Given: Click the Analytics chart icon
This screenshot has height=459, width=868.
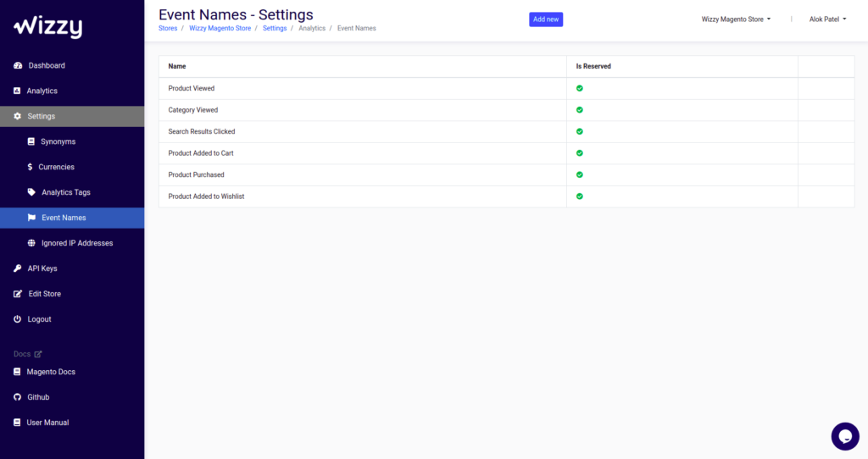Looking at the screenshot, I should 17,91.
